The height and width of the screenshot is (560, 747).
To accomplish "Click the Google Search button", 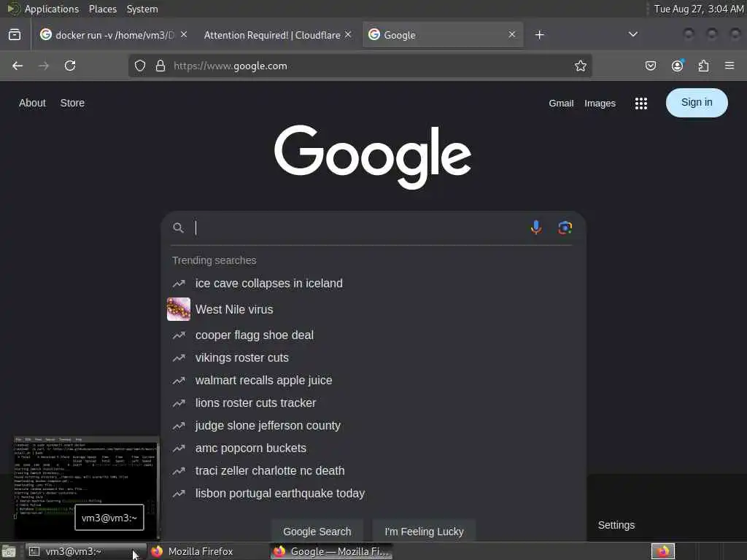I will [x=317, y=532].
